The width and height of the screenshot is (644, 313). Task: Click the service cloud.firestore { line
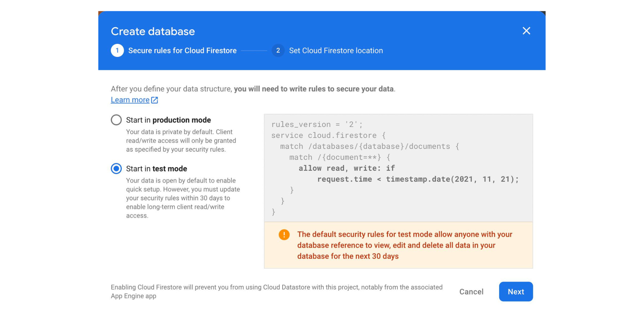tap(329, 135)
